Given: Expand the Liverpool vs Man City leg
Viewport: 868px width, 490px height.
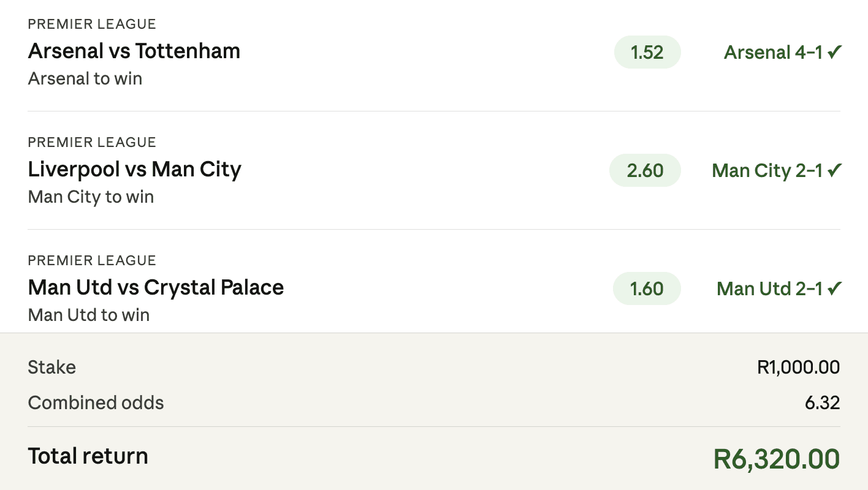Looking at the screenshot, I should 134,169.
